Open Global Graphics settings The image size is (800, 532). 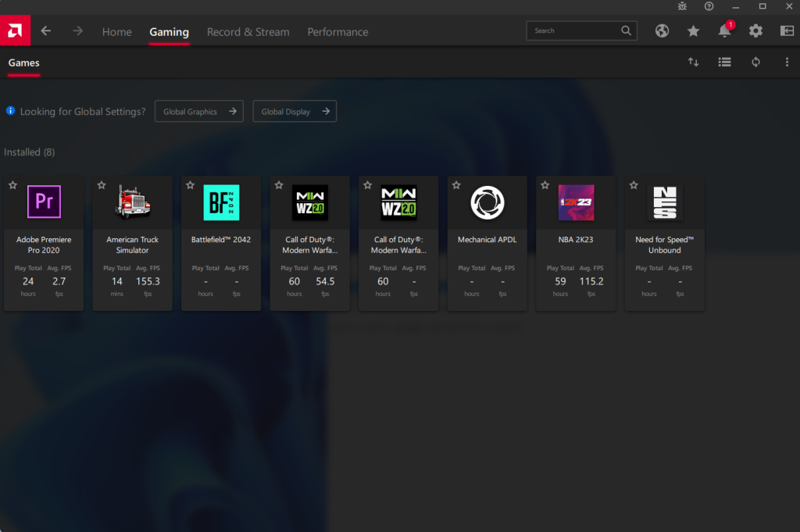tap(199, 111)
